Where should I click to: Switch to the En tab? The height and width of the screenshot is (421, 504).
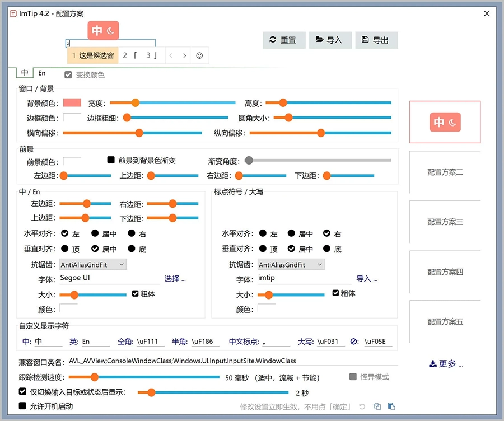[x=42, y=73]
